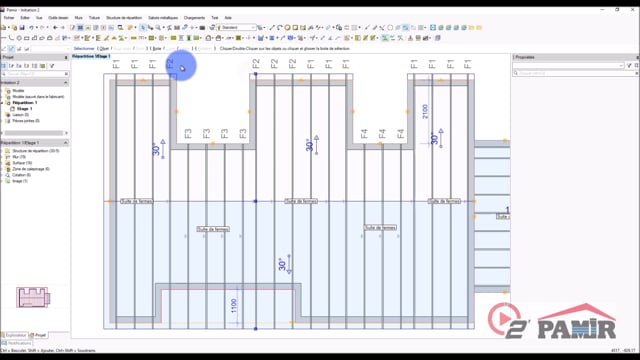
Task: Click the Répartition 1/Etage 1 document tab
Action: pyautogui.click(x=91, y=56)
